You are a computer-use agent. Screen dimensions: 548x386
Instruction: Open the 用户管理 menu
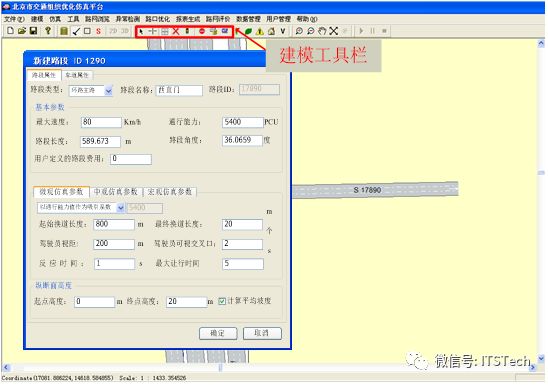(278, 19)
